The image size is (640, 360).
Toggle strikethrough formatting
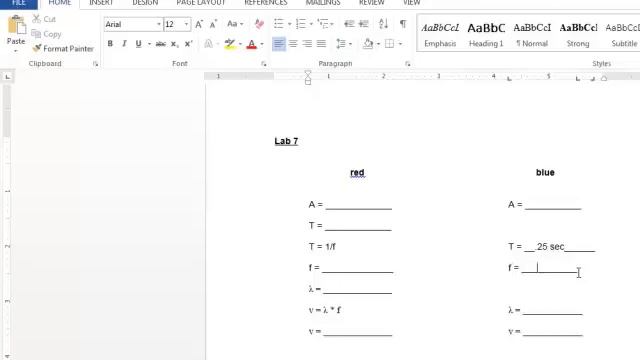[x=160, y=44]
